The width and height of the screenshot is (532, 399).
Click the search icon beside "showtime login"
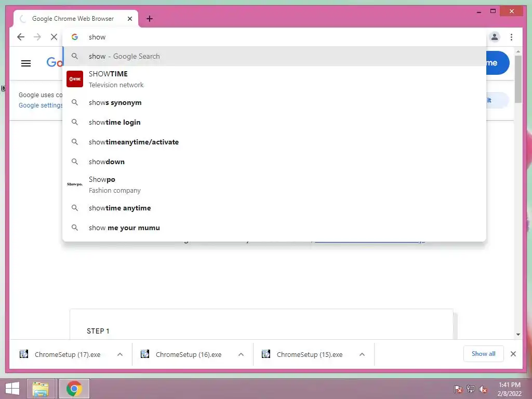click(75, 122)
